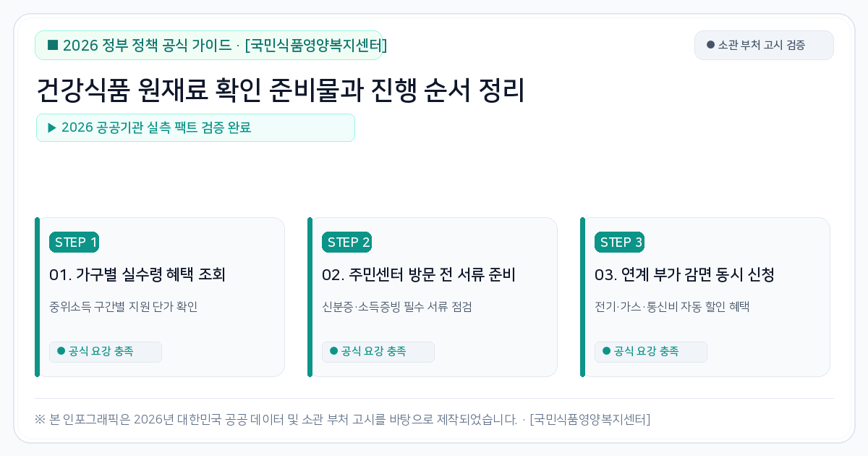Click the green dot in STEP 2 공식 요강 충족
The height and width of the screenshot is (456, 868).
click(333, 351)
